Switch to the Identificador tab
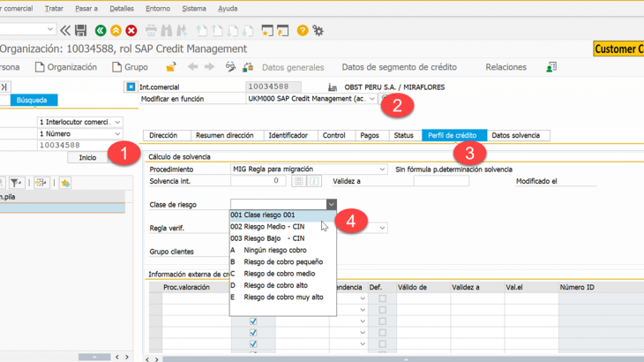The height and width of the screenshot is (362, 644). [x=288, y=135]
